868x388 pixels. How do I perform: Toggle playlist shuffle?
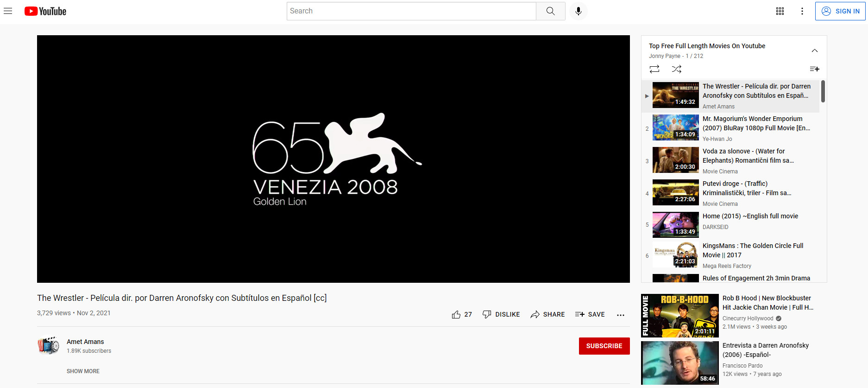[x=677, y=69]
